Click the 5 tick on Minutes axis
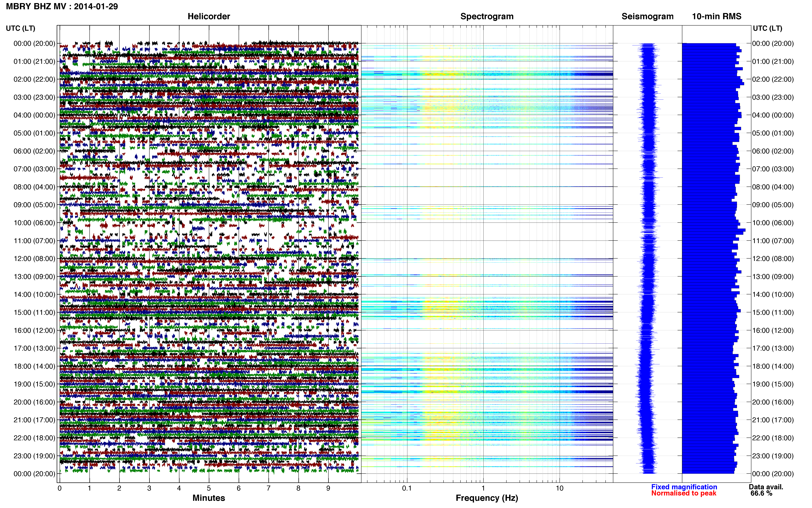 [209, 488]
